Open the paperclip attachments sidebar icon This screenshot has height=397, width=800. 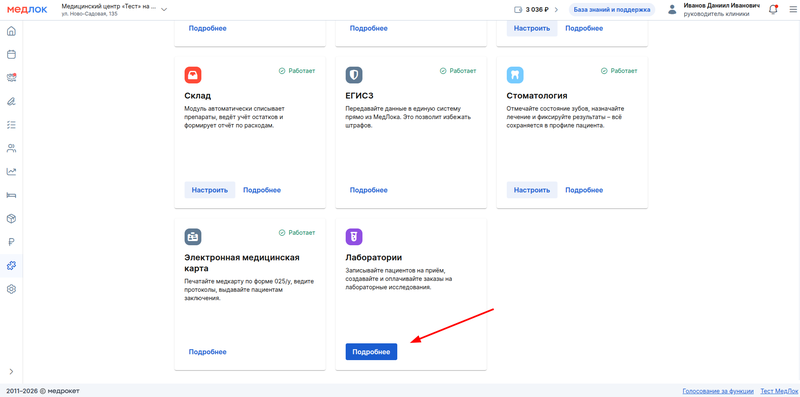point(11,101)
